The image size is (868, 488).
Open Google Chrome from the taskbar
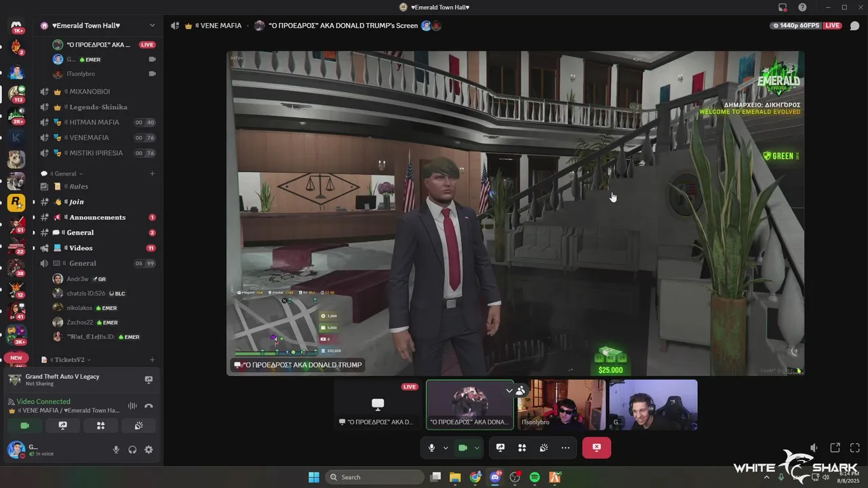click(475, 477)
